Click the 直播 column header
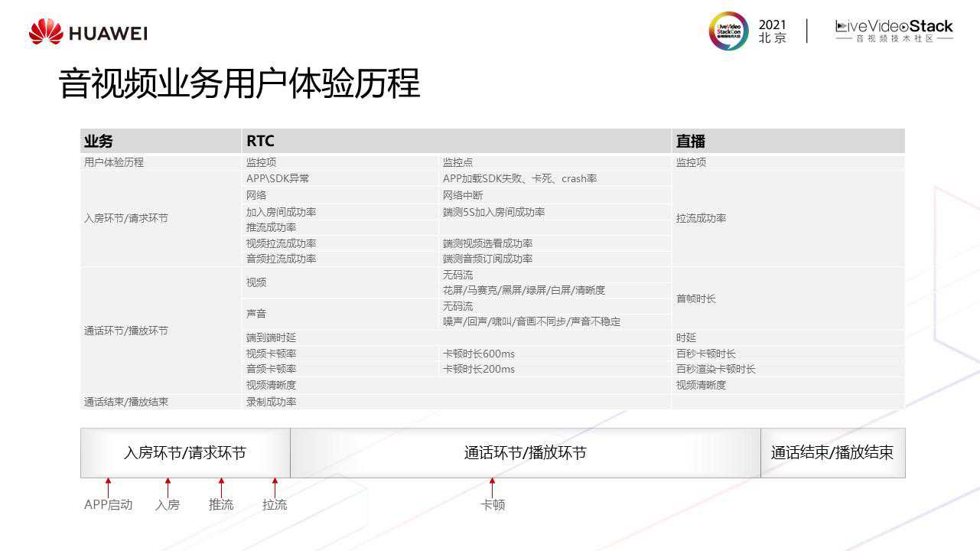 [x=690, y=141]
